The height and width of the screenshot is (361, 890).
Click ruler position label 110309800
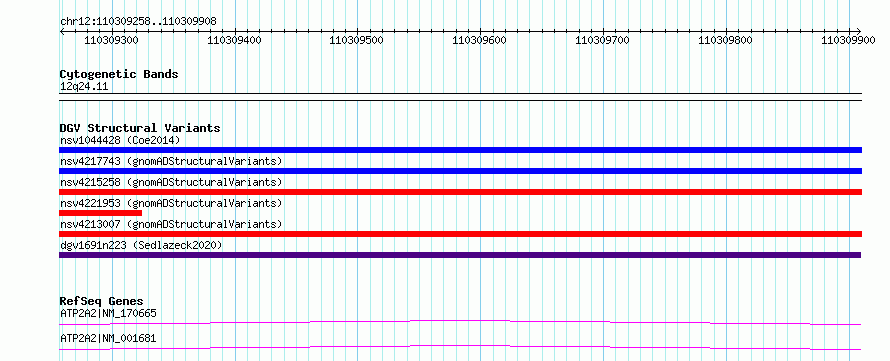click(x=725, y=40)
